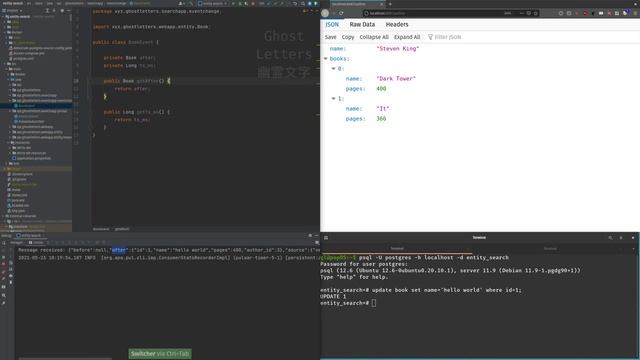Click Expand All in JSON viewer

click(x=407, y=37)
